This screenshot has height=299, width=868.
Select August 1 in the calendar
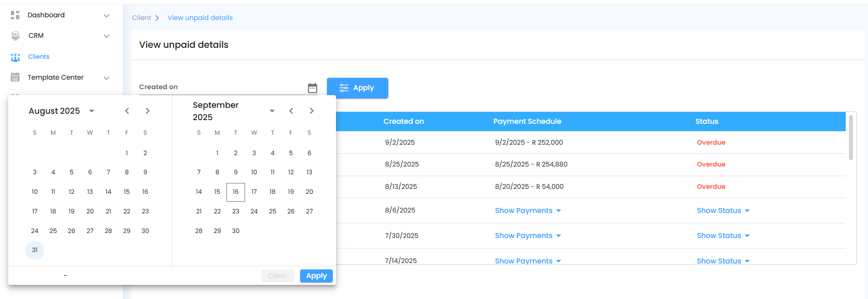click(127, 153)
